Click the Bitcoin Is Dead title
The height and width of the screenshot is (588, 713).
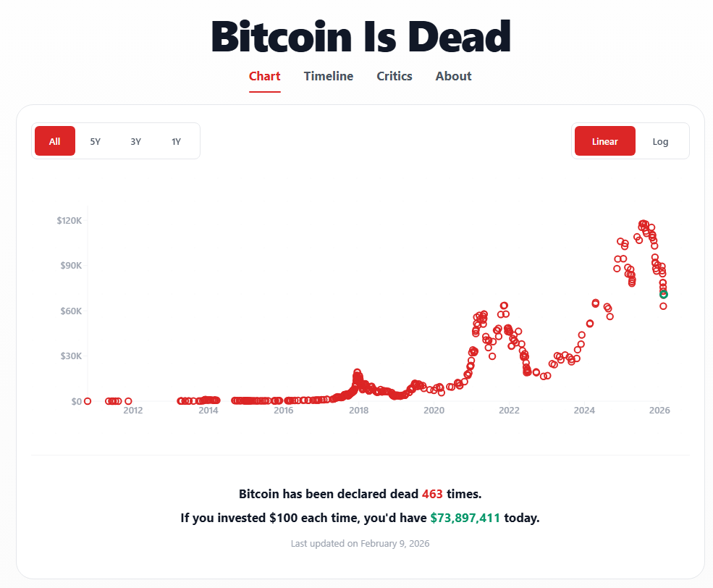[360, 36]
